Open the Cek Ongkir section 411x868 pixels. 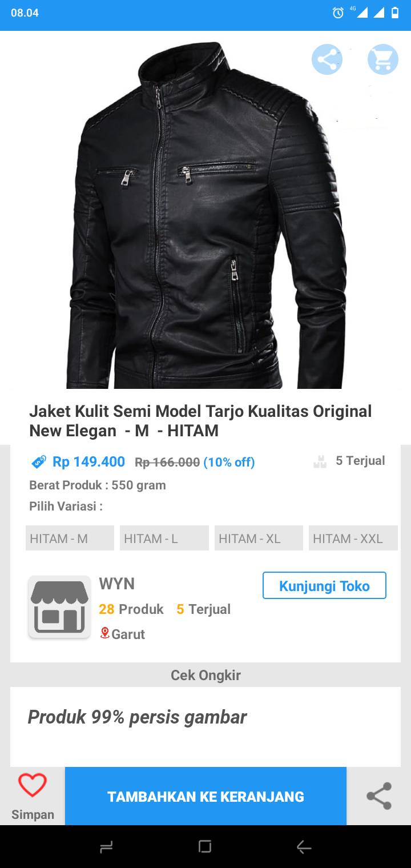[205, 675]
